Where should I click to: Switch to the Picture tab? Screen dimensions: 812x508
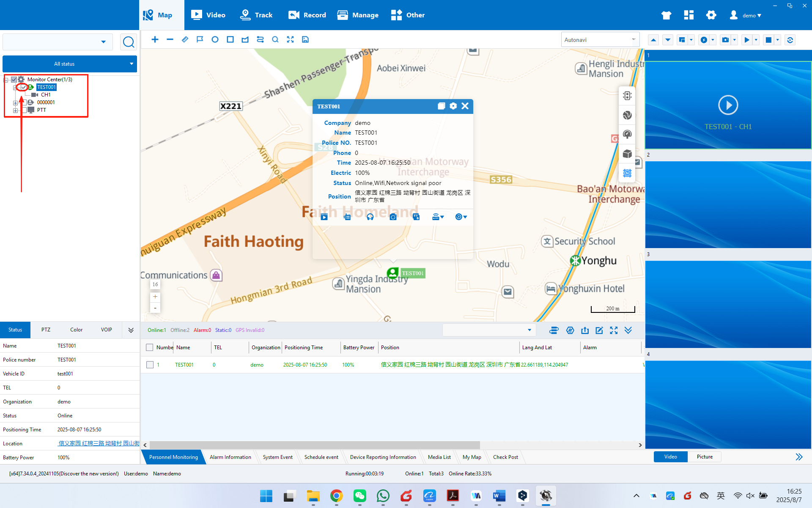click(x=705, y=457)
